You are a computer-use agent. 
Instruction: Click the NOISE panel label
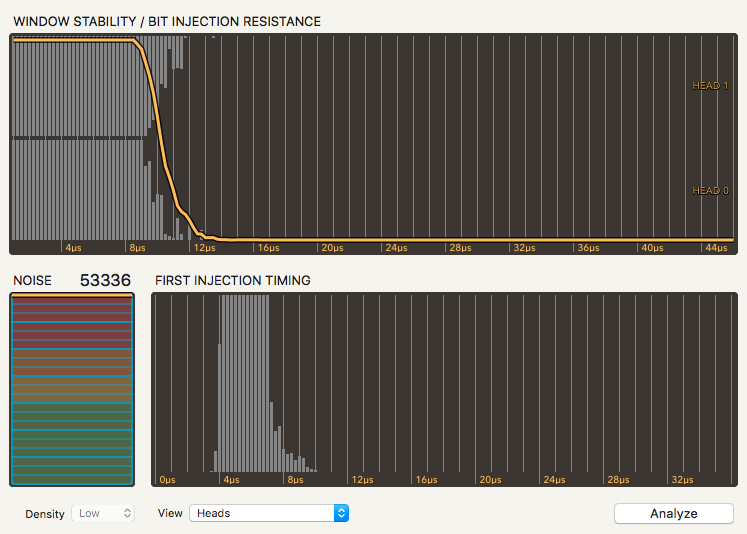tap(31, 281)
